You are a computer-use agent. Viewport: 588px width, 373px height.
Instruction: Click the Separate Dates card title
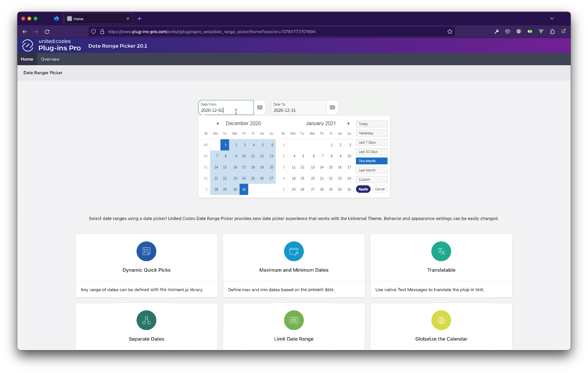[x=146, y=339]
